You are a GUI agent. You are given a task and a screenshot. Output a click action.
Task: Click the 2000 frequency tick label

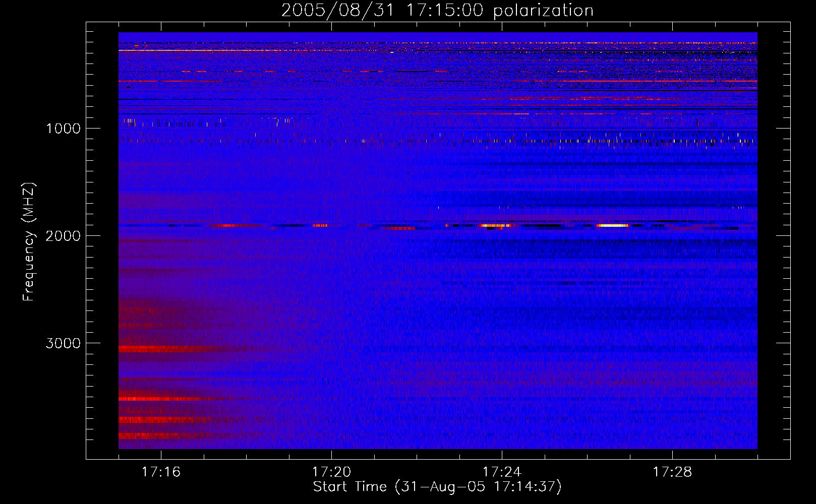click(x=63, y=236)
